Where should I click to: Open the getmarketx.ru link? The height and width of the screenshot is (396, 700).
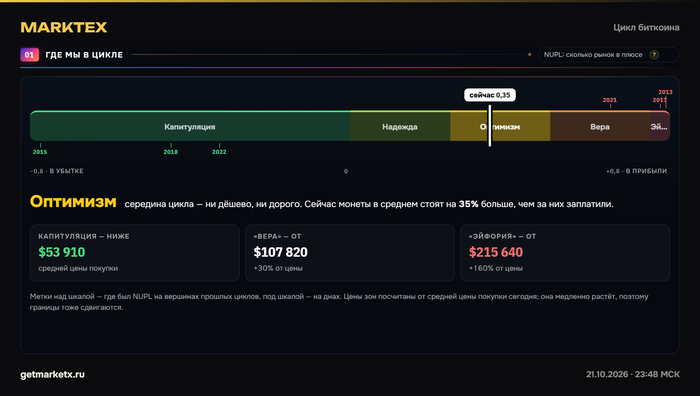(52, 375)
